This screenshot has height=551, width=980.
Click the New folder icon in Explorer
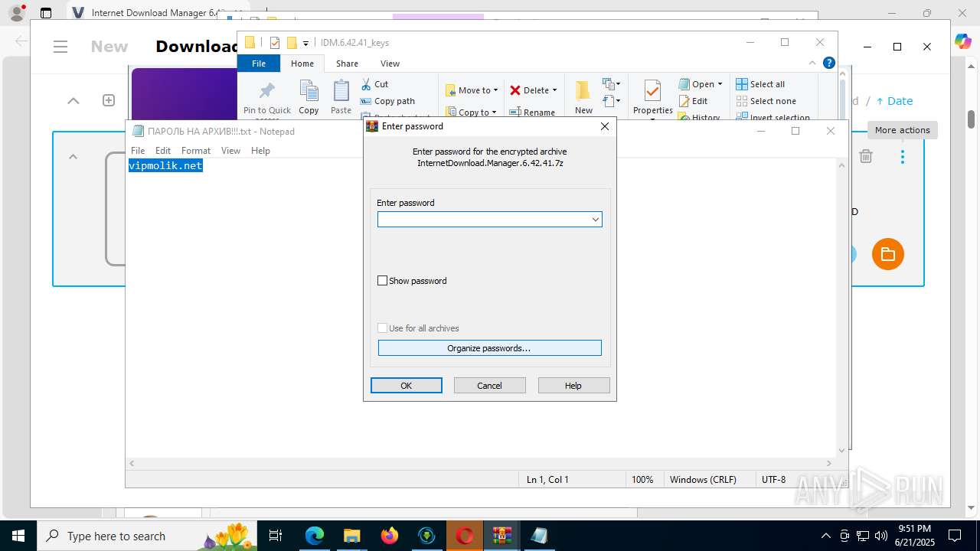point(583,91)
